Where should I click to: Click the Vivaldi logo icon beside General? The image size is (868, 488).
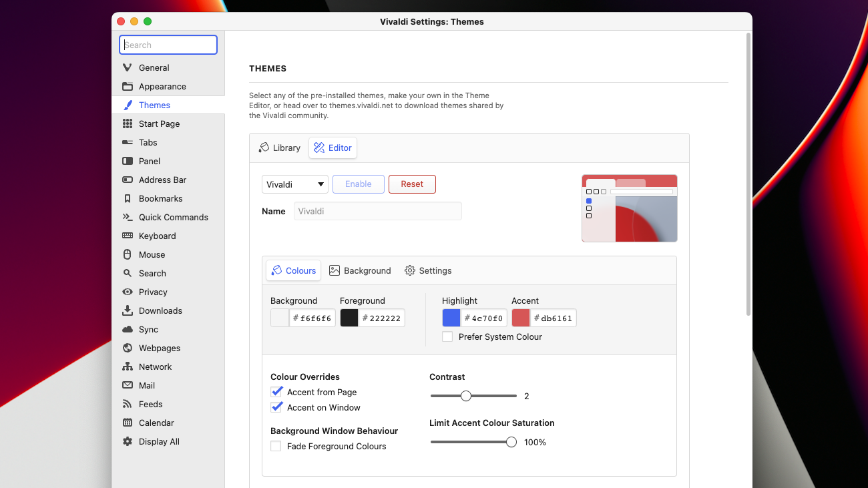click(127, 67)
